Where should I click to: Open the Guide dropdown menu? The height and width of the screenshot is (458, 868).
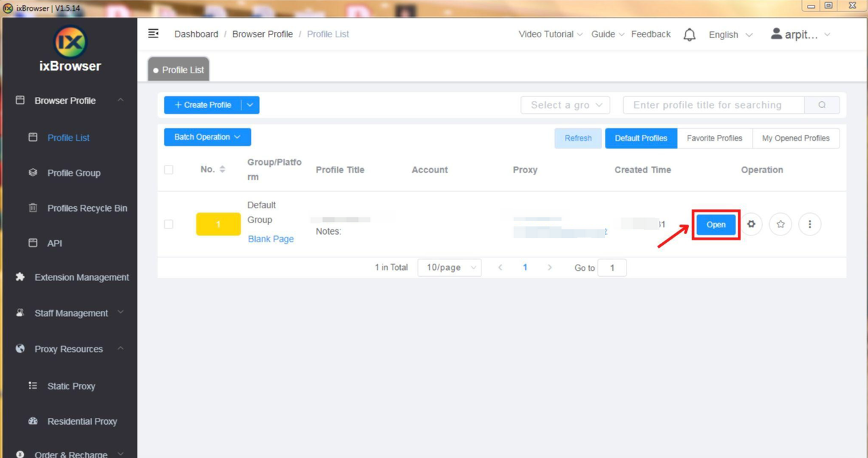click(608, 34)
